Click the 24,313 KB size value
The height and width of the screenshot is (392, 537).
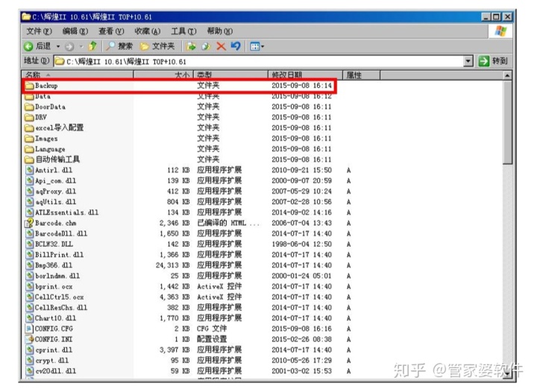172,265
